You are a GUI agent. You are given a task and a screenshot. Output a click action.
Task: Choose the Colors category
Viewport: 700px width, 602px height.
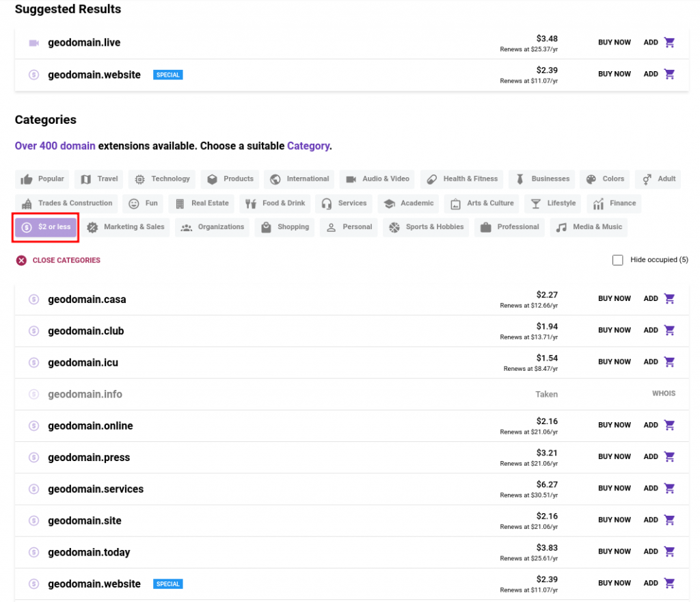point(605,179)
